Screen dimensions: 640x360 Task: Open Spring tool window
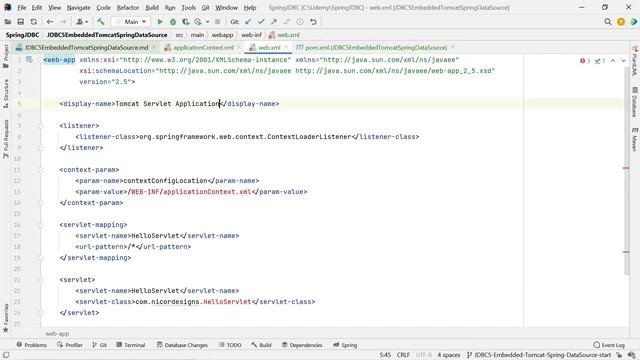[345, 345]
